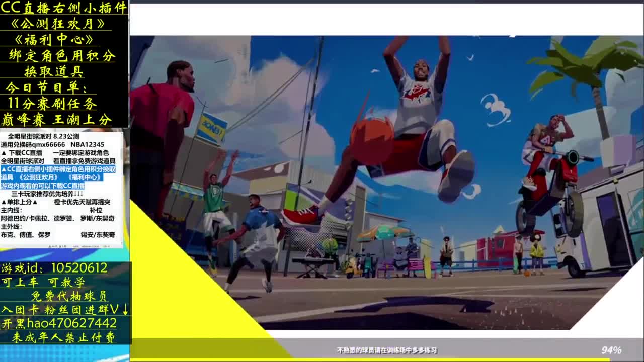The width and height of the screenshot is (644, 362).
Task: Click '▲ 下载CC直播' in the note
Action: click(x=22, y=153)
